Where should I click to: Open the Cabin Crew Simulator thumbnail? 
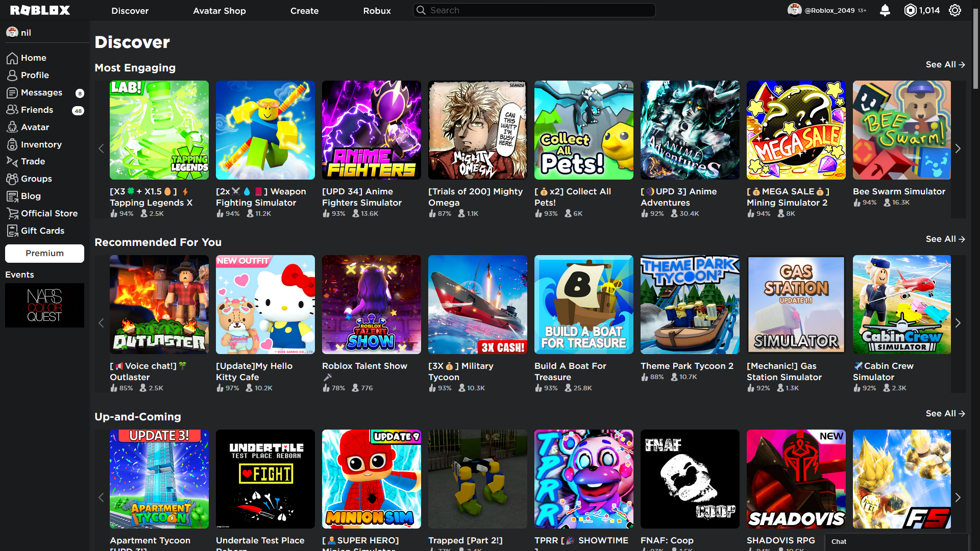[902, 305]
